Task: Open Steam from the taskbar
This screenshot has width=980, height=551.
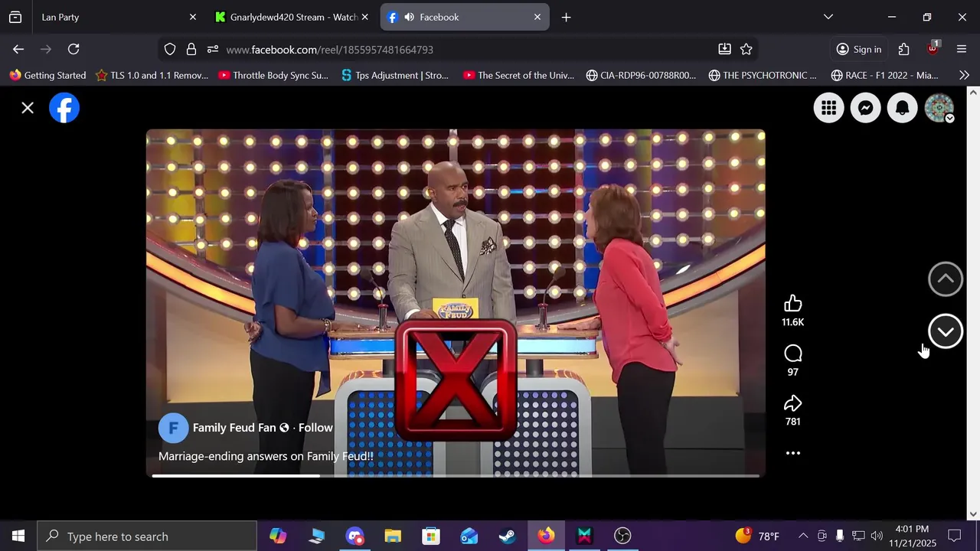Action: coord(508,536)
